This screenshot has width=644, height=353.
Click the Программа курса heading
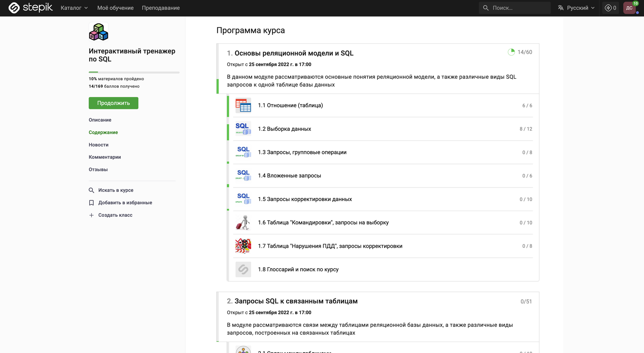coord(251,30)
